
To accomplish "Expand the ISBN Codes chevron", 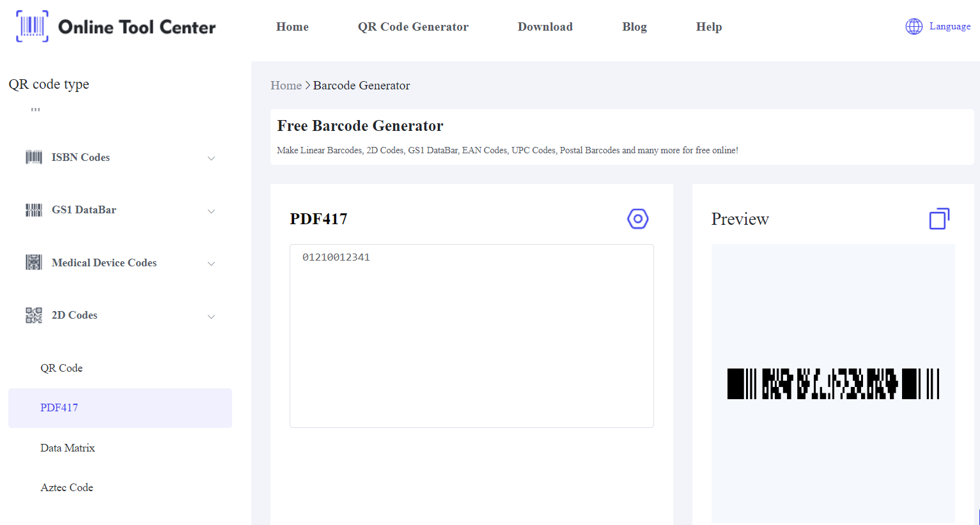I will pyautogui.click(x=211, y=158).
